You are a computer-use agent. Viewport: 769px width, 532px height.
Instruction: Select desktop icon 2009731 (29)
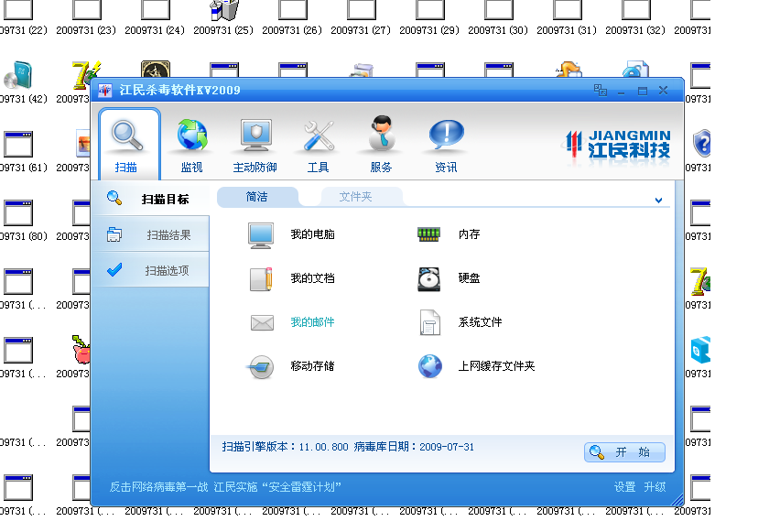[429, 17]
